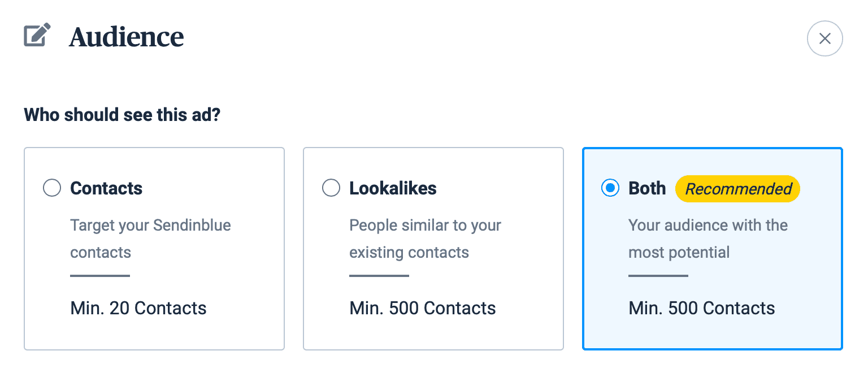The width and height of the screenshot is (868, 381).
Task: Select the Lookalikes radio button
Action: 331,188
